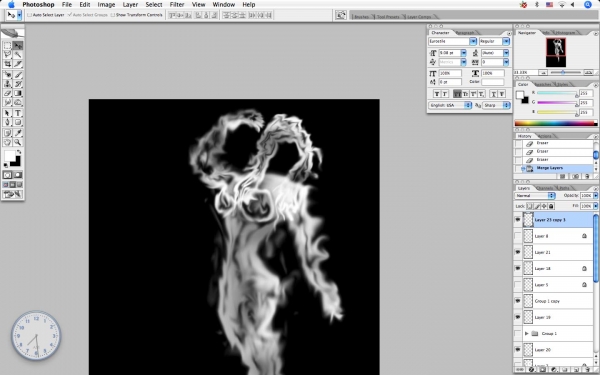Select the Eyedropper tool
Image resolution: width=600 pixels, height=375 pixels.
[18, 133]
